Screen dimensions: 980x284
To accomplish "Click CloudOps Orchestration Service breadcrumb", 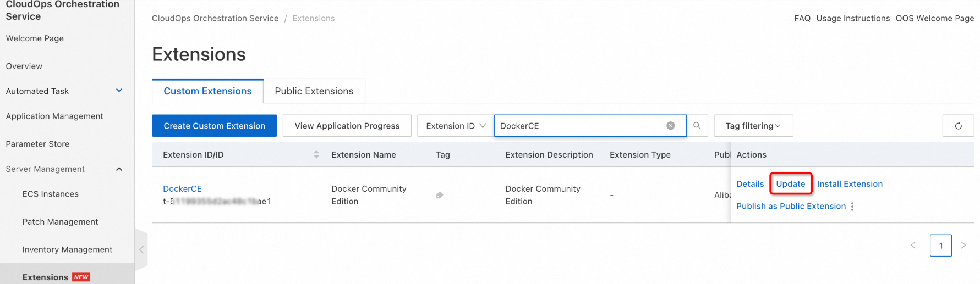I will click(215, 18).
